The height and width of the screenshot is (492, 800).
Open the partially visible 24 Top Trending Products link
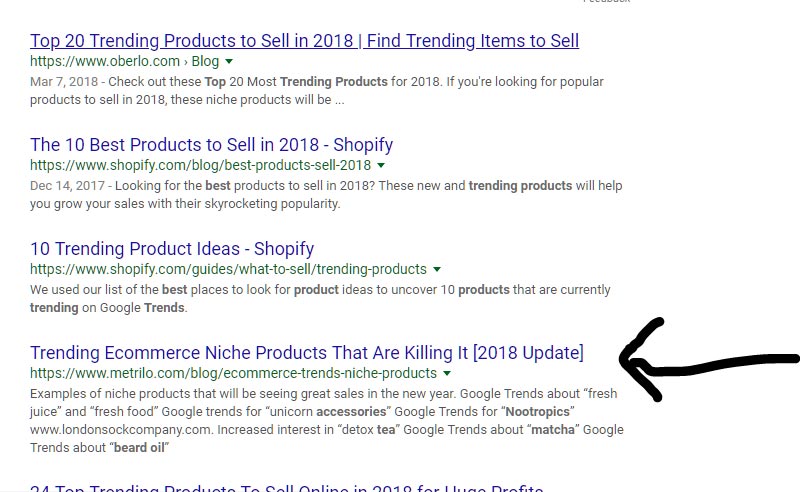[x=286, y=488]
